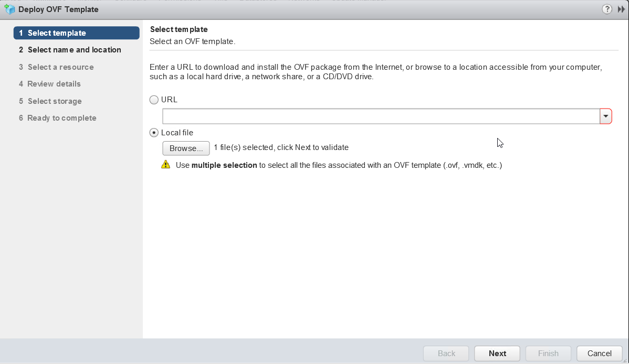Select the URL radio button
Viewport: 629px width, 364px height.
tap(154, 100)
